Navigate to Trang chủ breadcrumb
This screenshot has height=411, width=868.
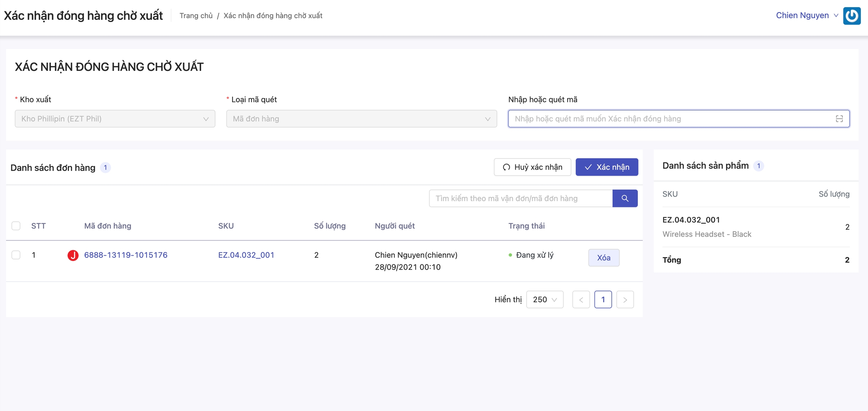click(196, 15)
